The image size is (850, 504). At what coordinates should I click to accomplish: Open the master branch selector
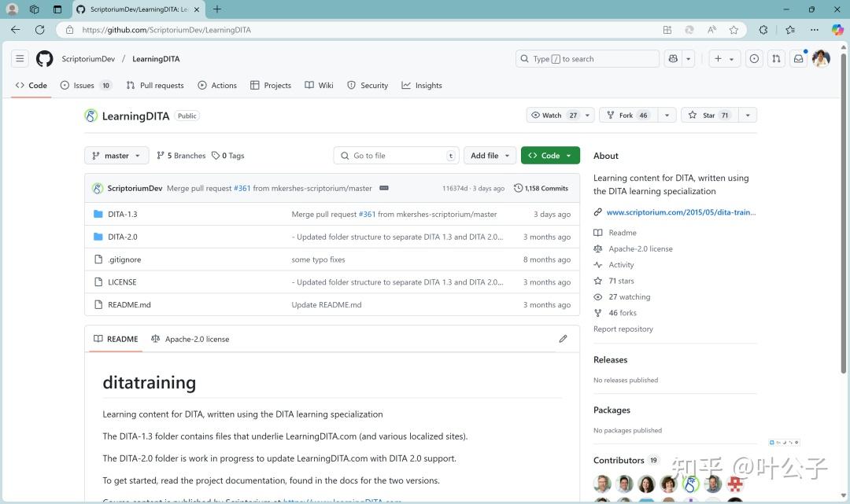click(116, 156)
